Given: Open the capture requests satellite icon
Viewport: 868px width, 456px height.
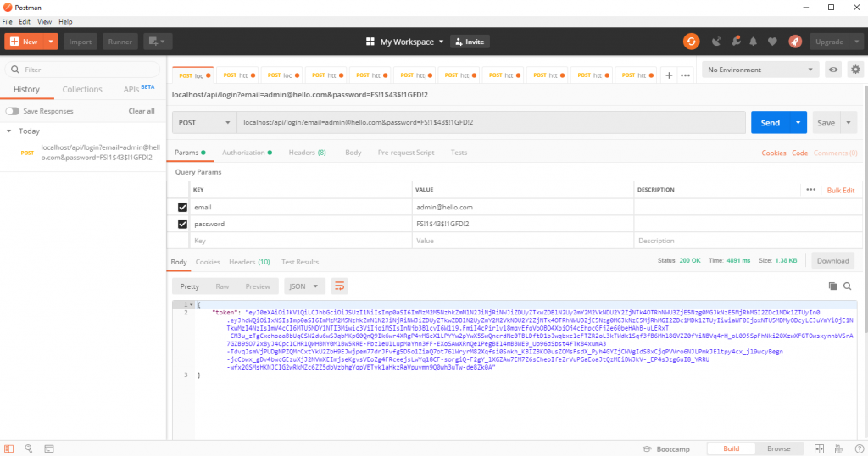Looking at the screenshot, I should [716, 42].
